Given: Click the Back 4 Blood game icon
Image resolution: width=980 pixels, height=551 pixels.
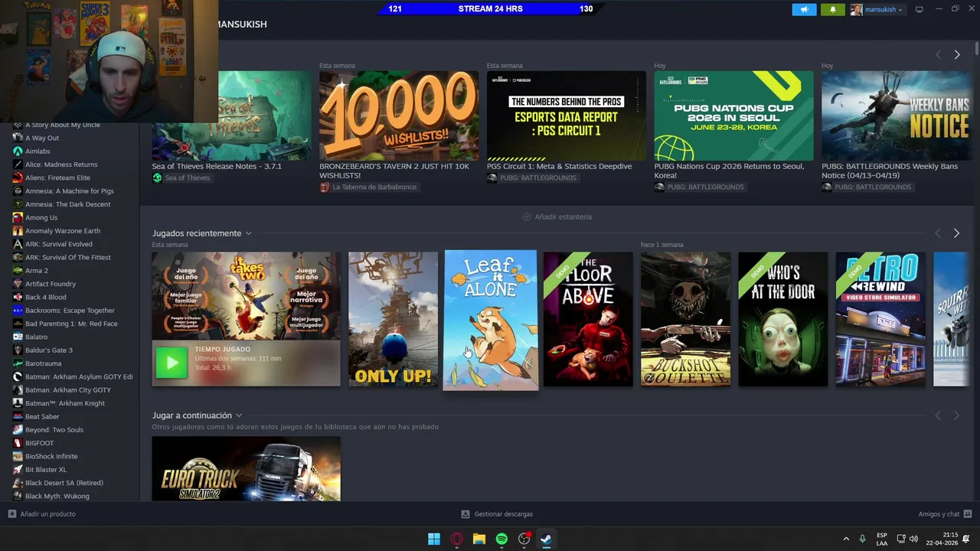Looking at the screenshot, I should [x=18, y=297].
